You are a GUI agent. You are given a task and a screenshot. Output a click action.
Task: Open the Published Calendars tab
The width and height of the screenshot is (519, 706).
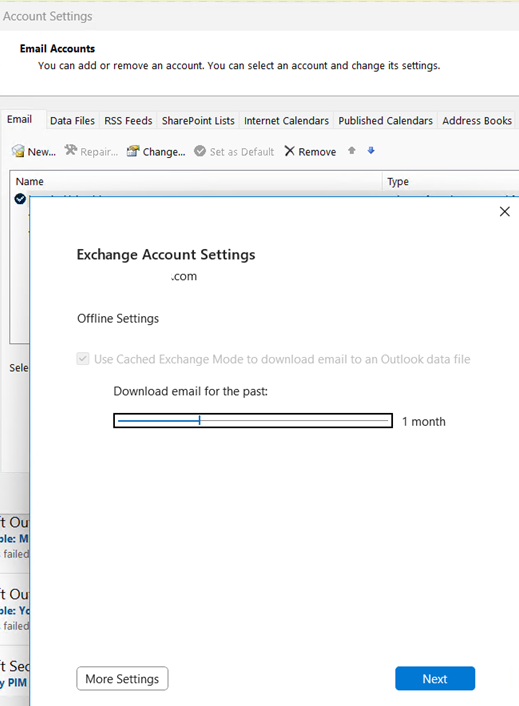pyautogui.click(x=385, y=121)
